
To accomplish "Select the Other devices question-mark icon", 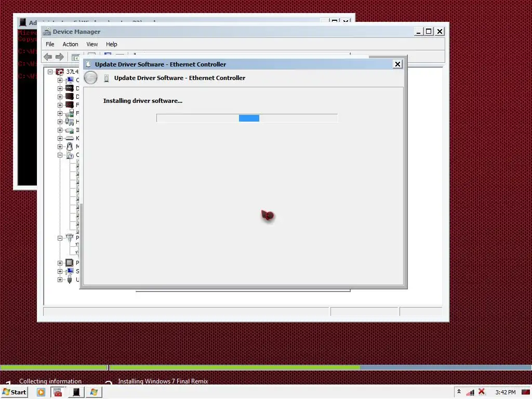I will (x=70, y=155).
